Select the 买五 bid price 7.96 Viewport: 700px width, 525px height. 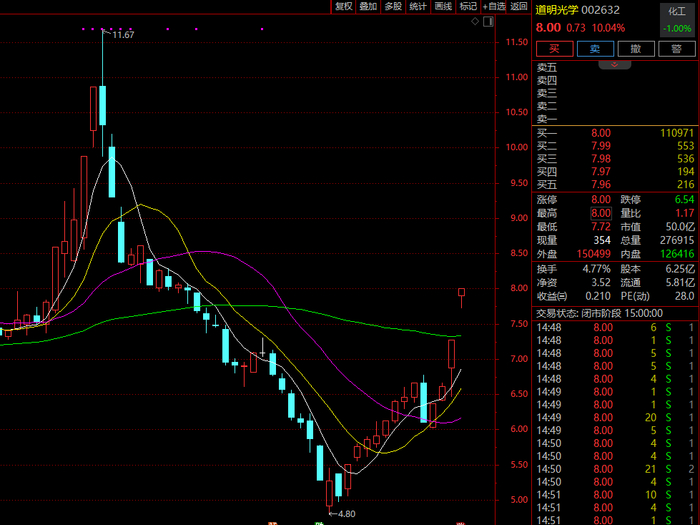coord(601,184)
